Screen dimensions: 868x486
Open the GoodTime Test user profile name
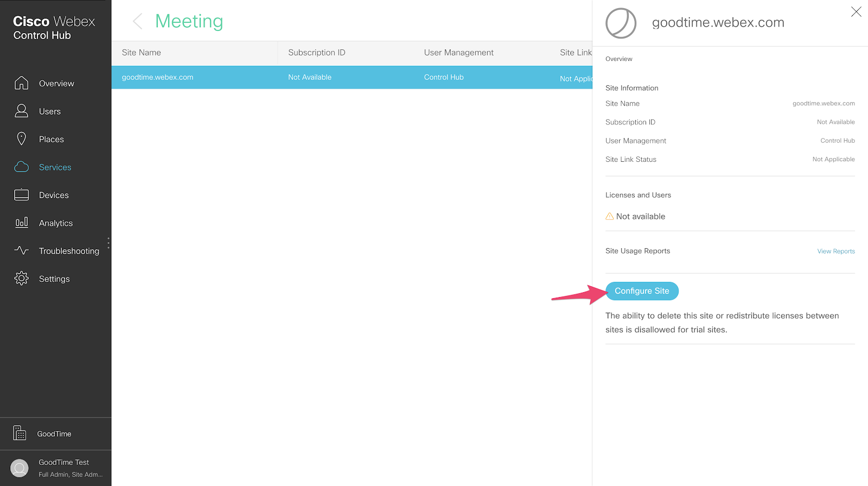click(63, 462)
